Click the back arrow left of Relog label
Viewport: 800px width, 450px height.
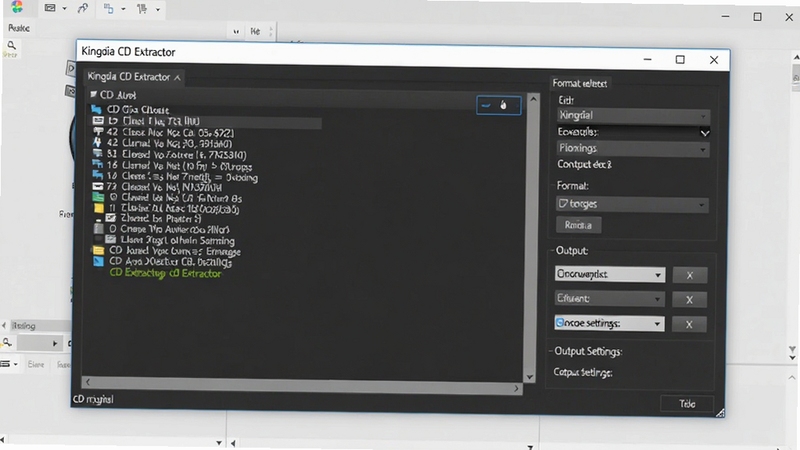(x=4, y=325)
